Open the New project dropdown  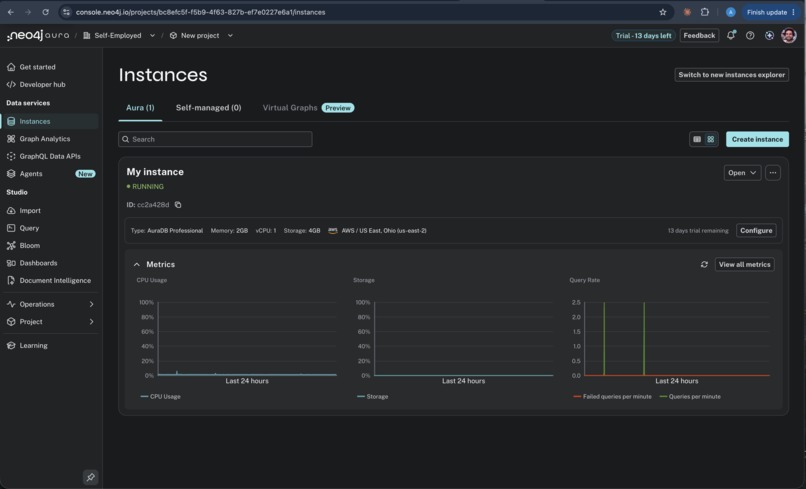201,35
